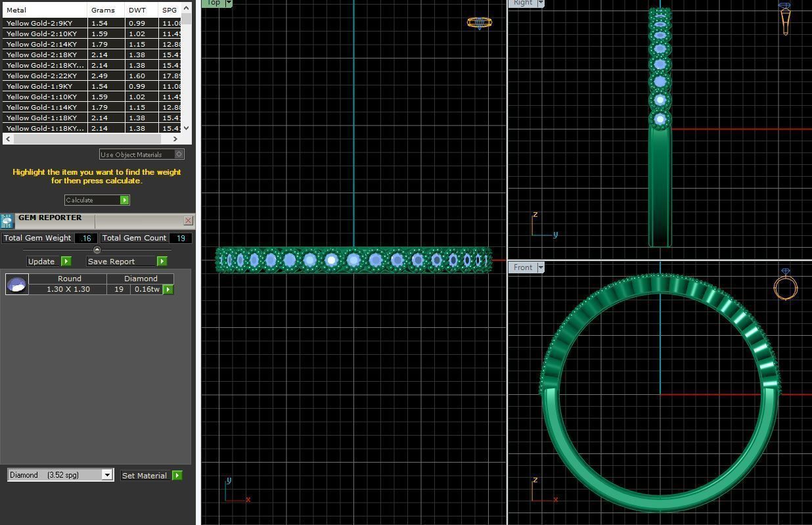
Task: Select the Yellow Gold-2:14KY row
Action: 92,44
